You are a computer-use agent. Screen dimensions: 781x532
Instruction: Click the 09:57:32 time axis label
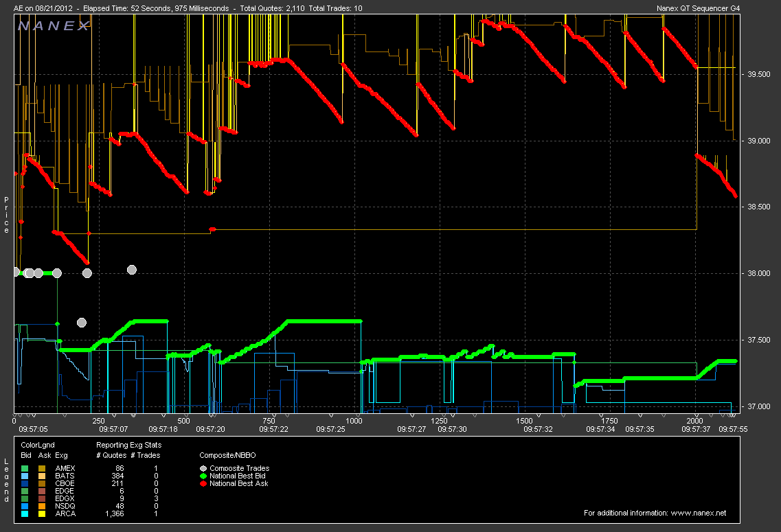pyautogui.click(x=538, y=429)
